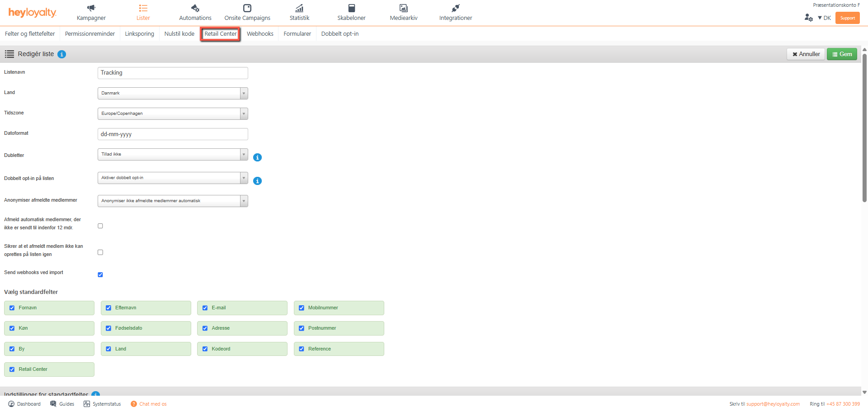This screenshot has width=868, height=412.
Task: Click info icon next to Dubletter dropdown
Action: (257, 157)
